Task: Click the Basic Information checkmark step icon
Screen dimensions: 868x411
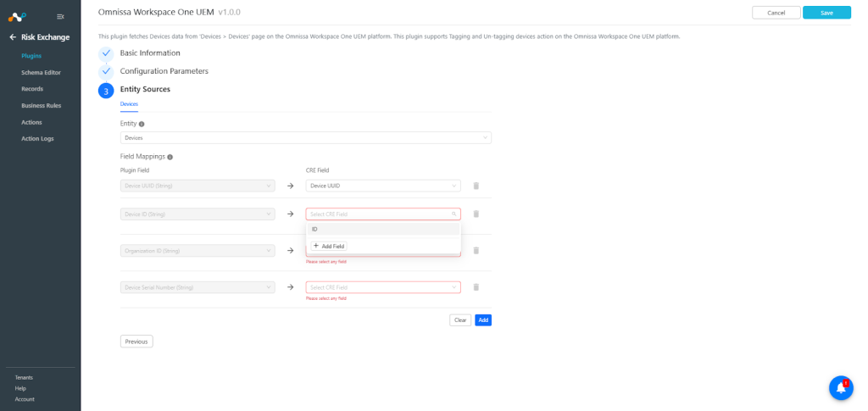Action: tap(106, 53)
